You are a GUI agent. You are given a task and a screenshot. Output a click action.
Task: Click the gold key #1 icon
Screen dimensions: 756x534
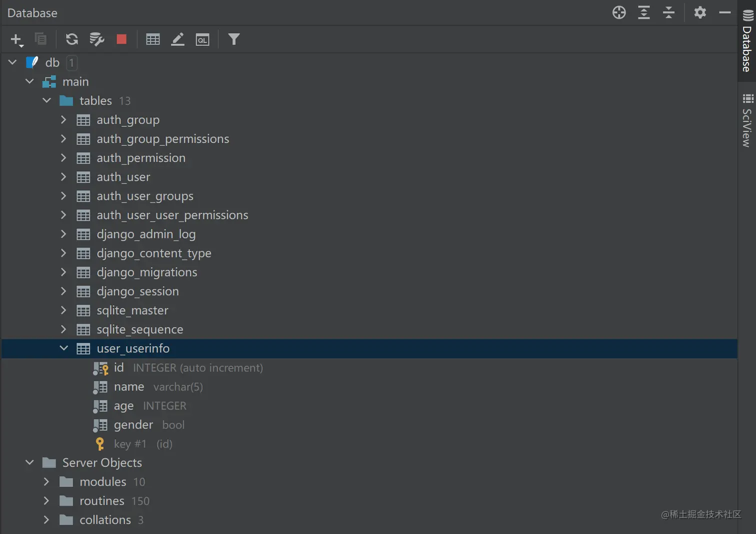click(100, 444)
